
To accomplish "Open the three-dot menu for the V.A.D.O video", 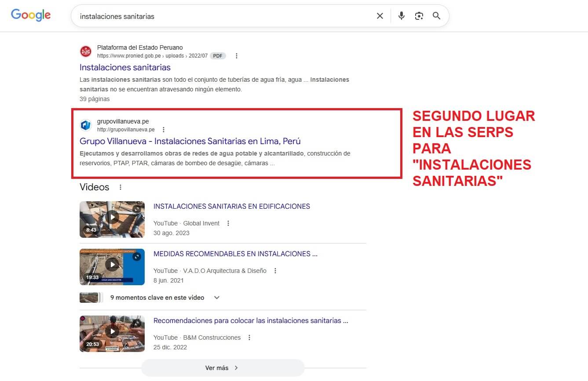I will pyautogui.click(x=275, y=271).
